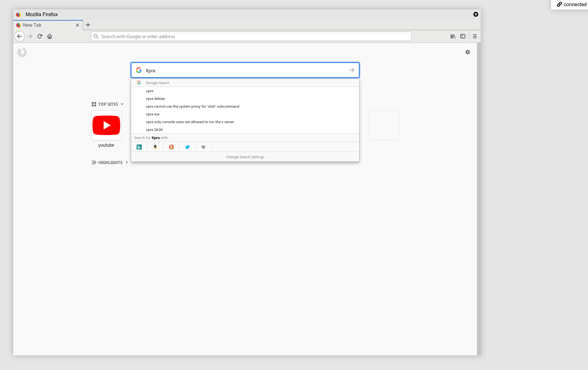Show sidebars using the sidebar icon
588x370 pixels.
(463, 36)
